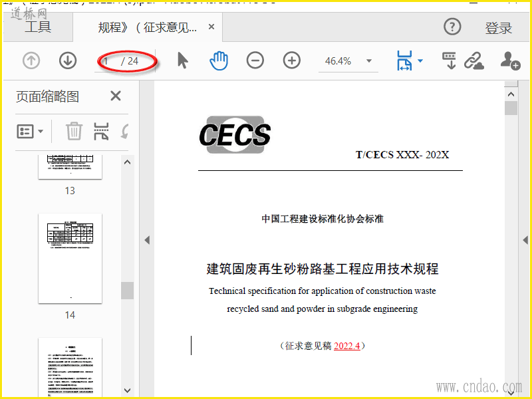Open the page 15 thumbnail below 14
532x399 pixels.
point(70,367)
